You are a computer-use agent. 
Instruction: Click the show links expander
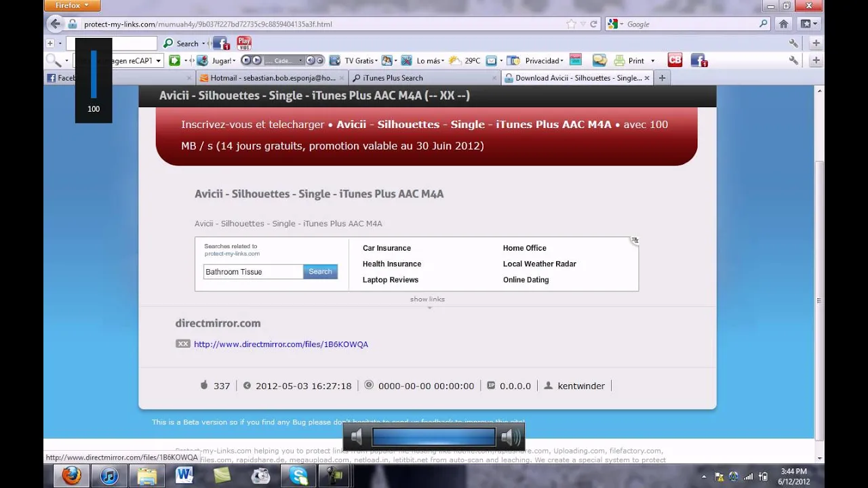pyautogui.click(x=427, y=299)
